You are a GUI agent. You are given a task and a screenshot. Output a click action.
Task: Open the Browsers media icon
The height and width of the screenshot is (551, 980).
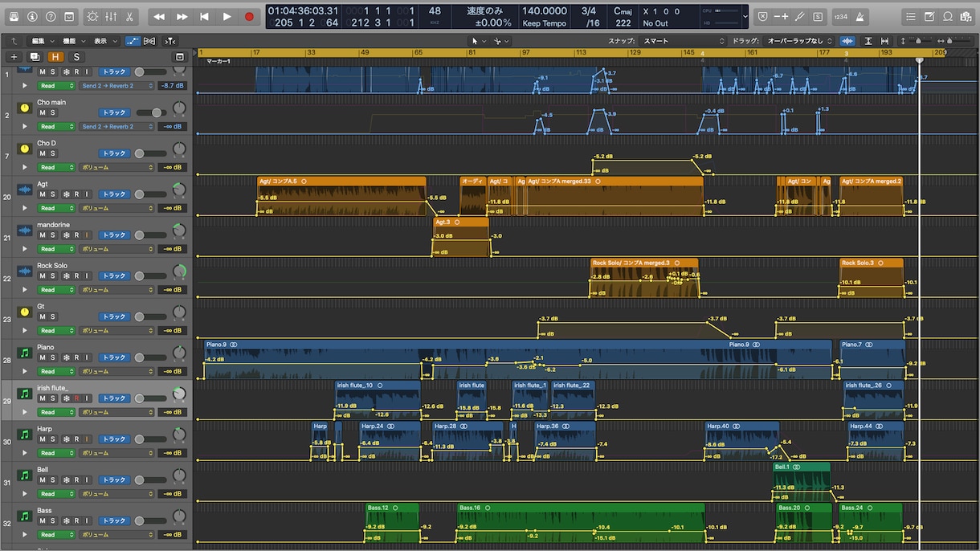[966, 16]
